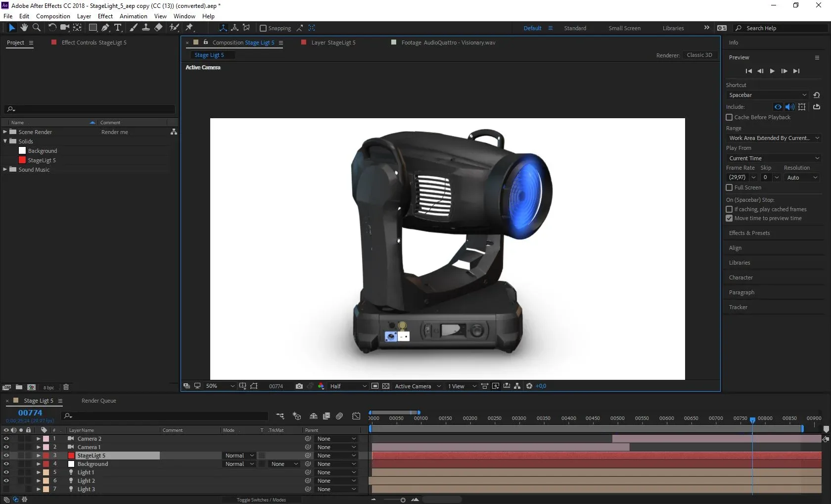Image resolution: width=831 pixels, height=504 pixels.
Task: Open the Active Camera view dropdown
Action: (417, 386)
